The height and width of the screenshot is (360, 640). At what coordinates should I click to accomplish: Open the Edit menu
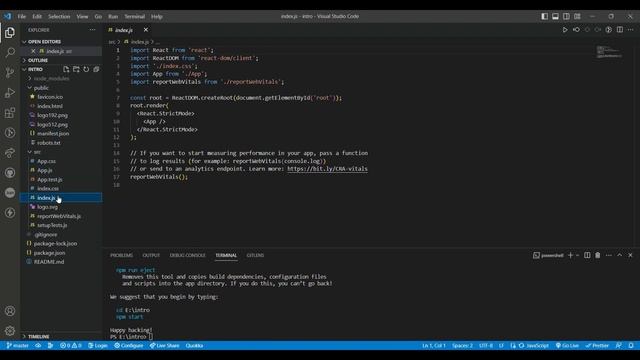[x=37, y=16]
